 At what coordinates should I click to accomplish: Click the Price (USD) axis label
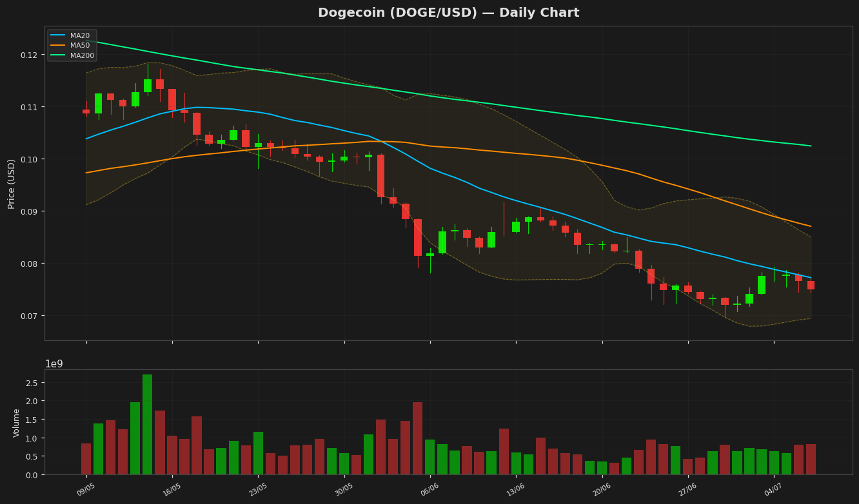[x=12, y=184]
